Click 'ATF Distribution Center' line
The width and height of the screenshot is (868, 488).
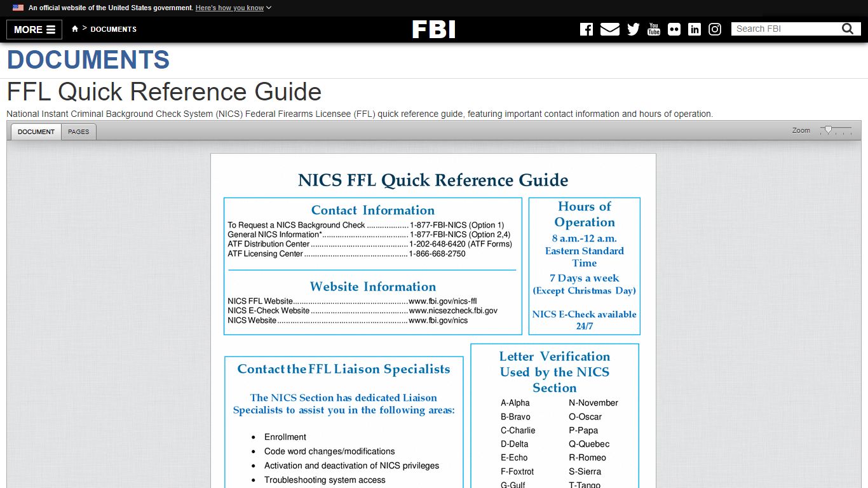pyautogui.click(x=370, y=244)
